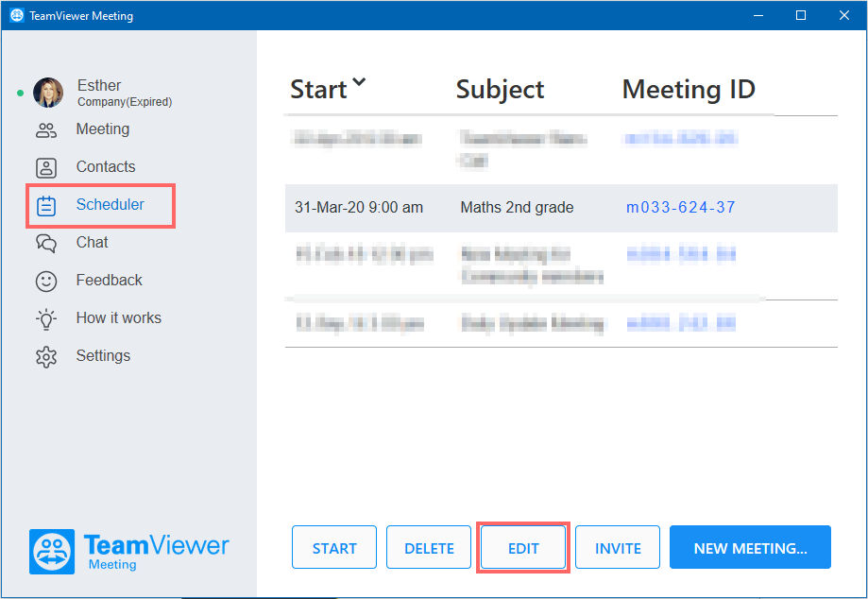Image resolution: width=868 pixels, height=599 pixels.
Task: Toggle sort order with Start chevron
Action: pos(359,82)
